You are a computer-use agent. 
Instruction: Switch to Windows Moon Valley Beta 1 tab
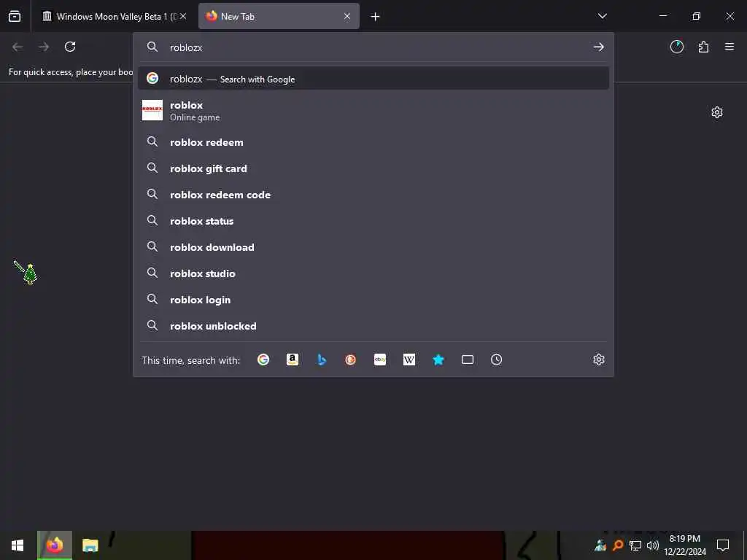(x=115, y=17)
